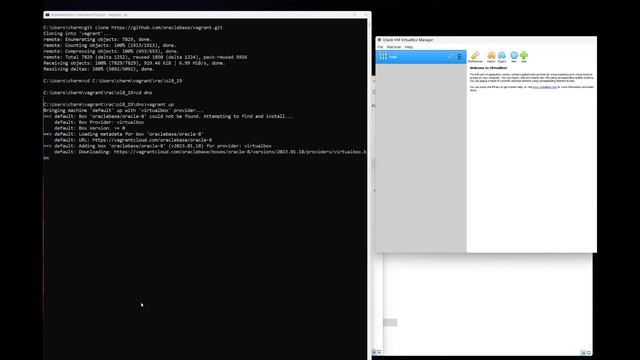Click the New virtual machine icon

[514, 57]
